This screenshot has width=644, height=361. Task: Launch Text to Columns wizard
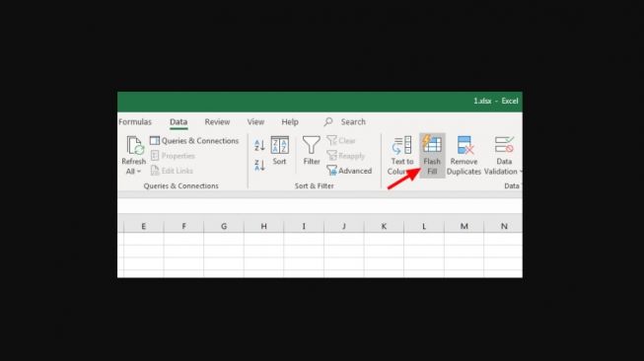pos(401,156)
